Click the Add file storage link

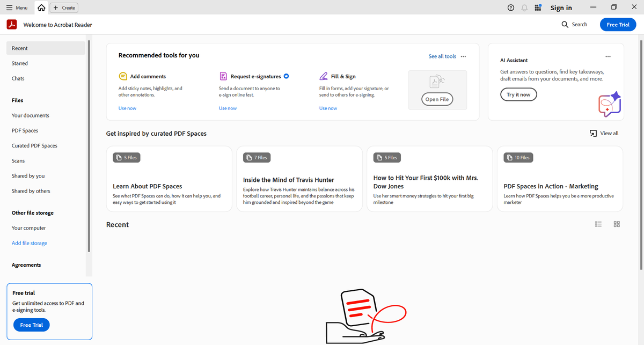pos(30,243)
